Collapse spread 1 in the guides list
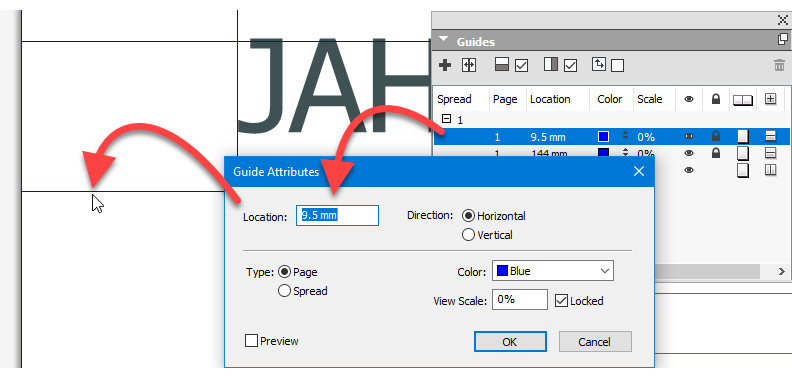 click(446, 119)
